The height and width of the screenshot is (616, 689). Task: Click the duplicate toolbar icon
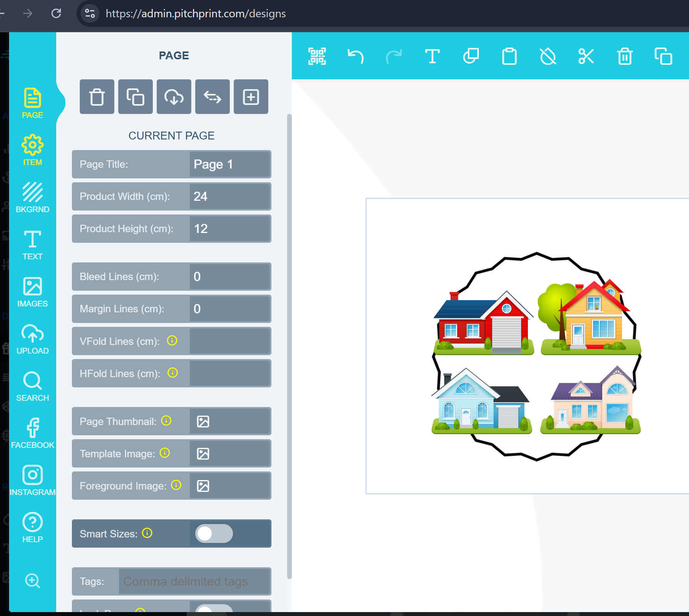coord(663,56)
